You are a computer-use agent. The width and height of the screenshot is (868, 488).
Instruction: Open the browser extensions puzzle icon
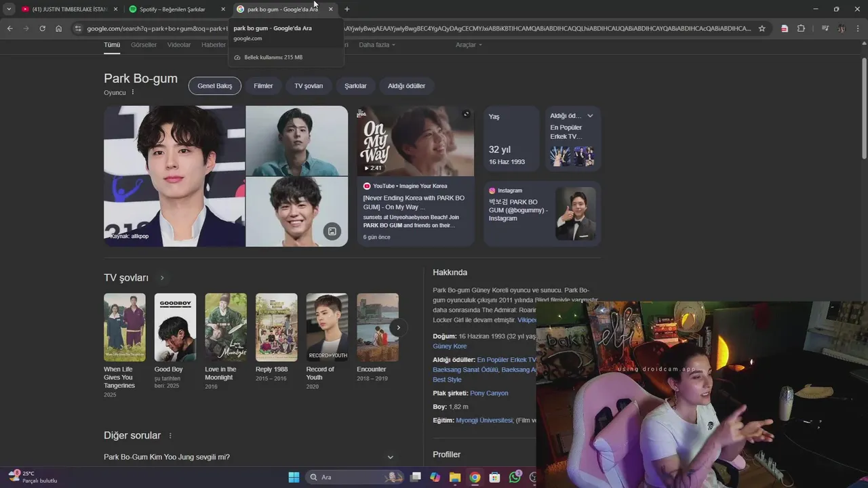[x=801, y=28]
